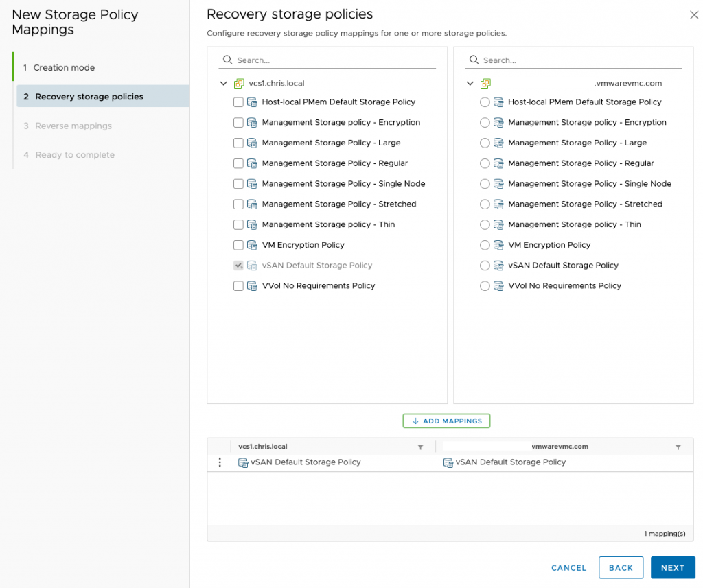
Task: Check left Host-local PMem Default Storage Policy
Action: [238, 102]
